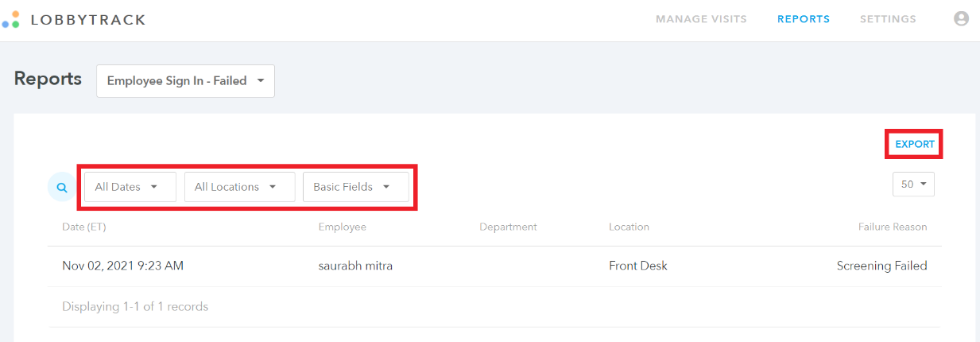
Task: Click the Lobbytrack colored dots logo
Action: pyautogui.click(x=10, y=19)
